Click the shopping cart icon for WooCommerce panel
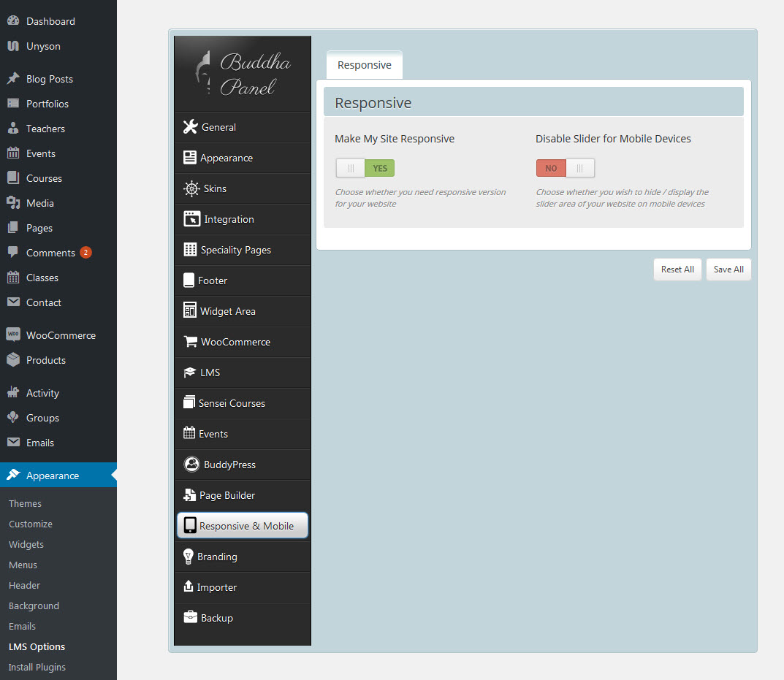784x680 pixels. [190, 342]
